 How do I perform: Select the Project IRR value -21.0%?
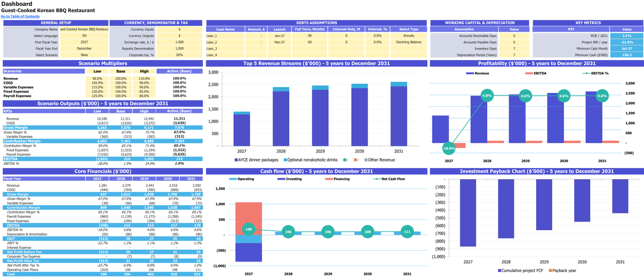click(626, 42)
